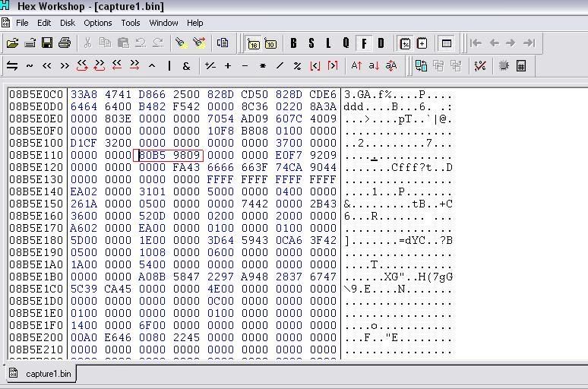The width and height of the screenshot is (588, 389).
Task: Click the multiply (*) operation
Action: (x=263, y=66)
